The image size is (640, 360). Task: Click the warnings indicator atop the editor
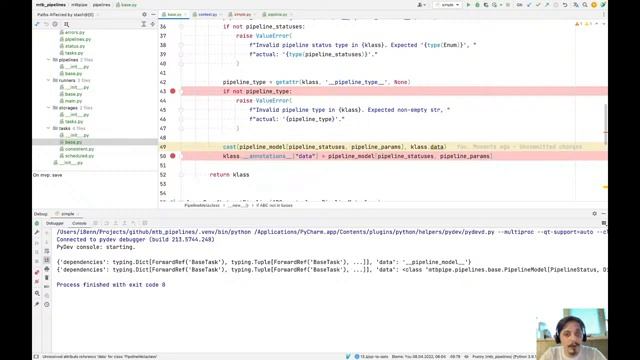click(x=582, y=24)
